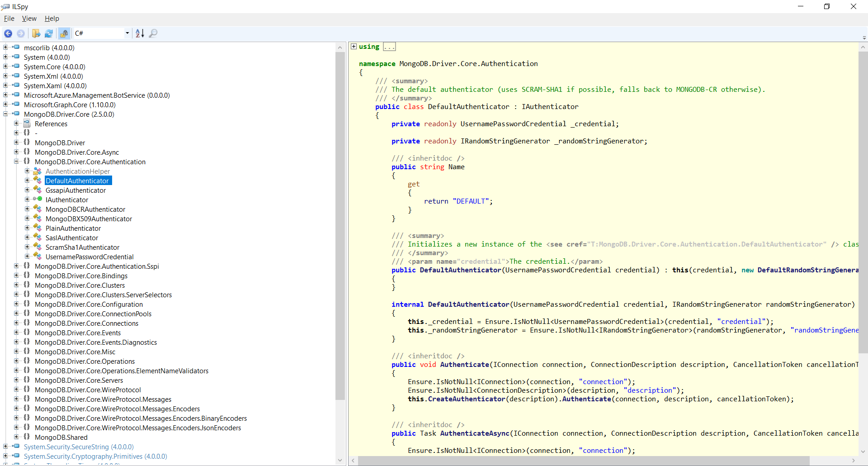This screenshot has height=466, width=868.
Task: Click the mscorlib assembly icon
Action: pos(16,47)
